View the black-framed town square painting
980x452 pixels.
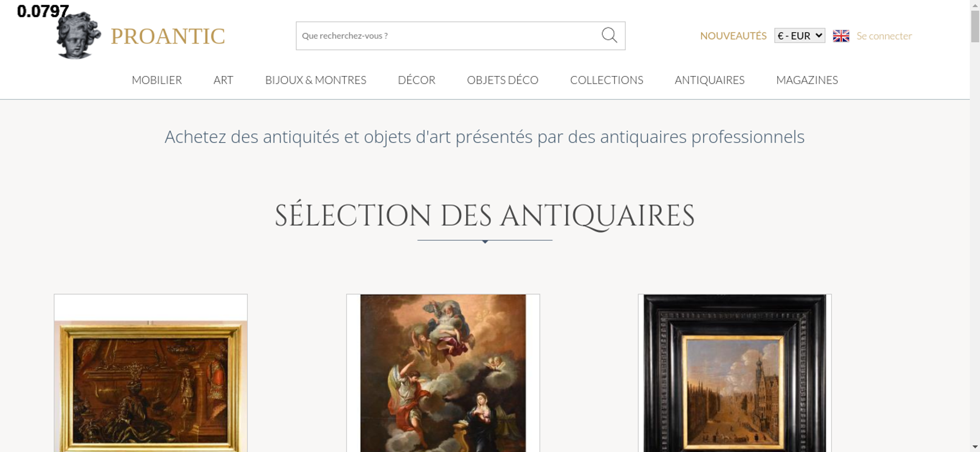click(x=735, y=373)
